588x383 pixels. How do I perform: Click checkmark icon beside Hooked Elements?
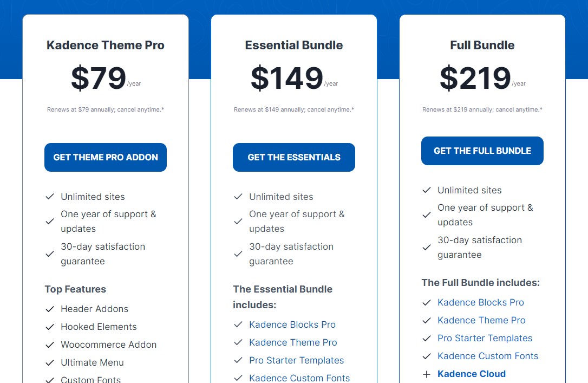(x=49, y=327)
